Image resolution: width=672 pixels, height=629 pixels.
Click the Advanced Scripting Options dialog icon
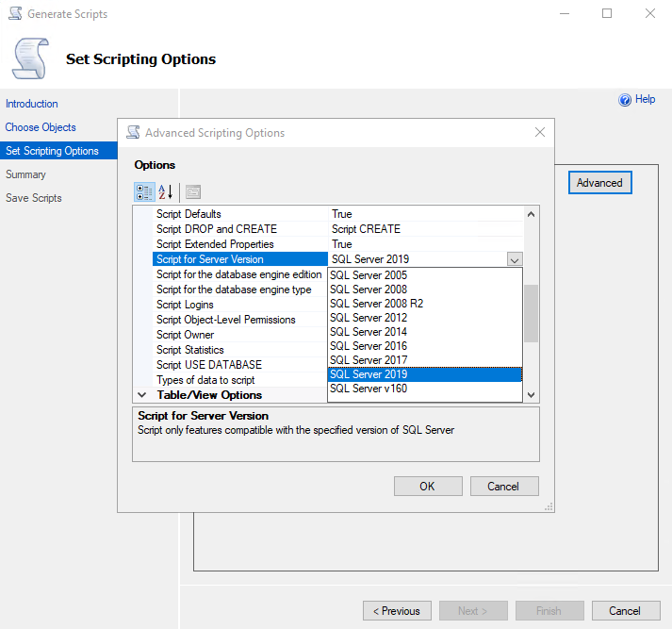click(133, 132)
